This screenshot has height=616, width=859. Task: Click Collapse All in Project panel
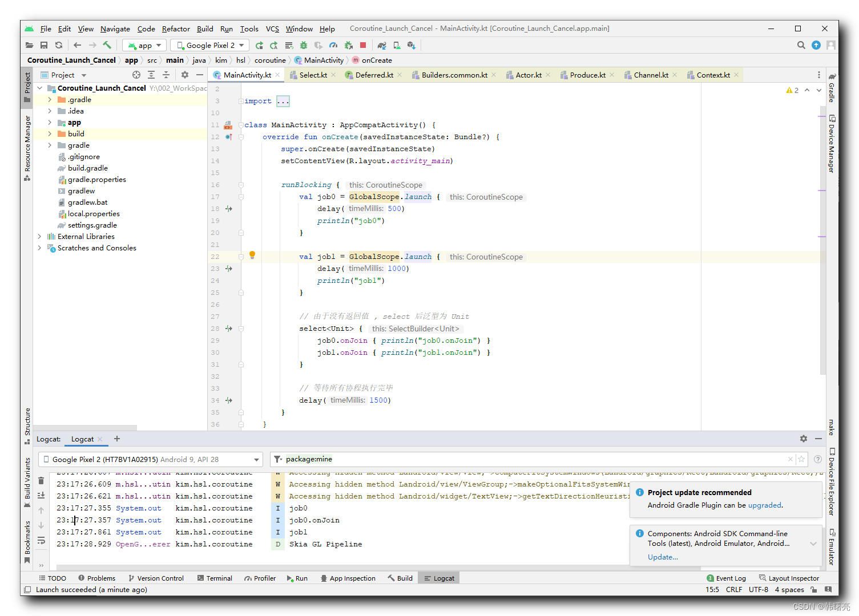coord(166,75)
